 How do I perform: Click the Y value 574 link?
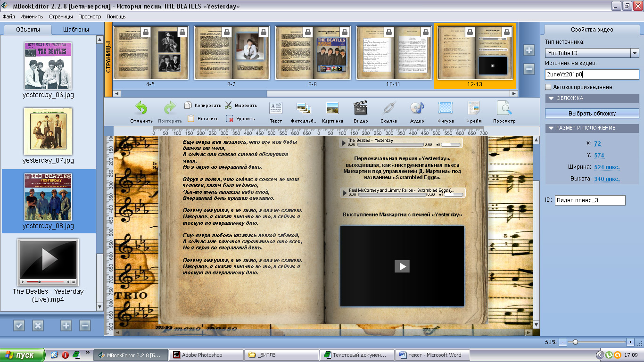tap(599, 155)
